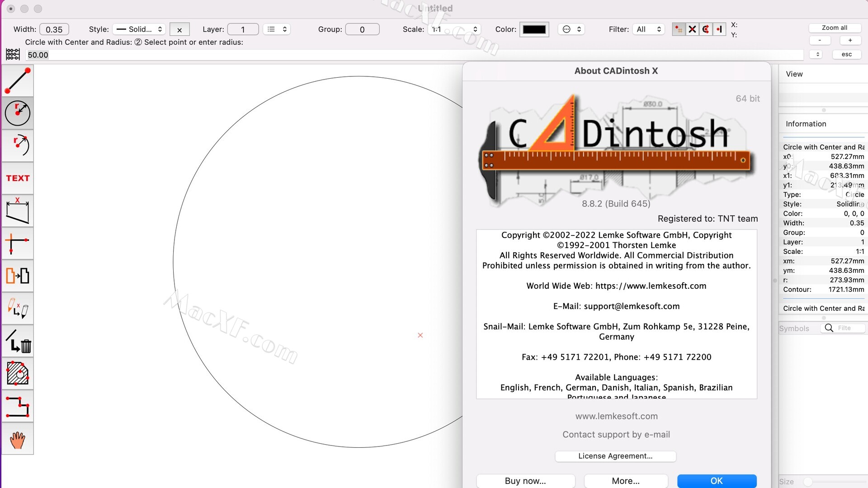Click the View panel header
The width and height of the screenshot is (868, 488).
(794, 74)
